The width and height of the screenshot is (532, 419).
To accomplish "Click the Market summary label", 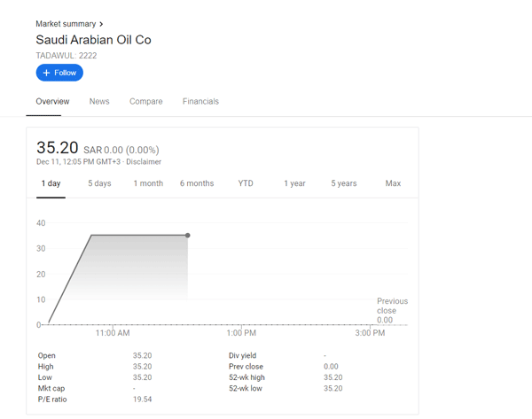I will point(66,24).
